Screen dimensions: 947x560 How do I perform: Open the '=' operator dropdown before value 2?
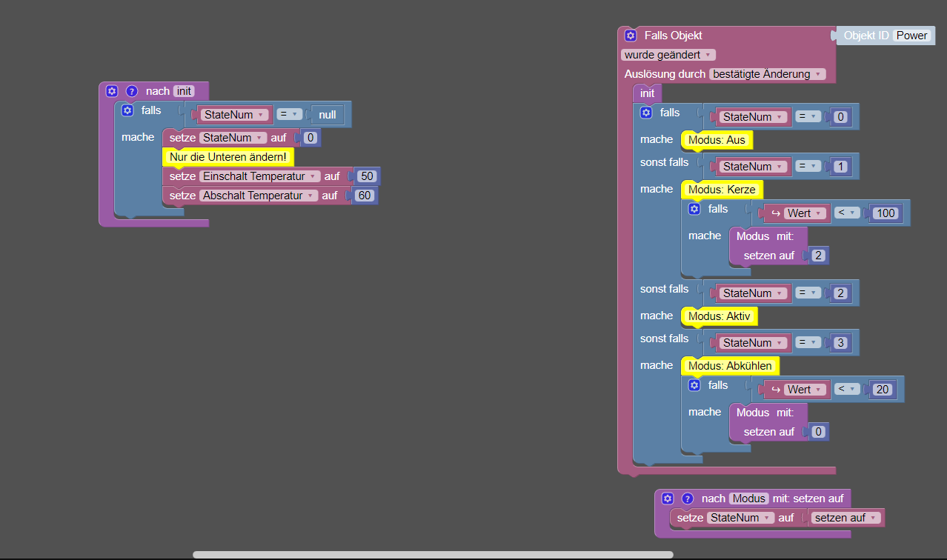click(x=809, y=293)
